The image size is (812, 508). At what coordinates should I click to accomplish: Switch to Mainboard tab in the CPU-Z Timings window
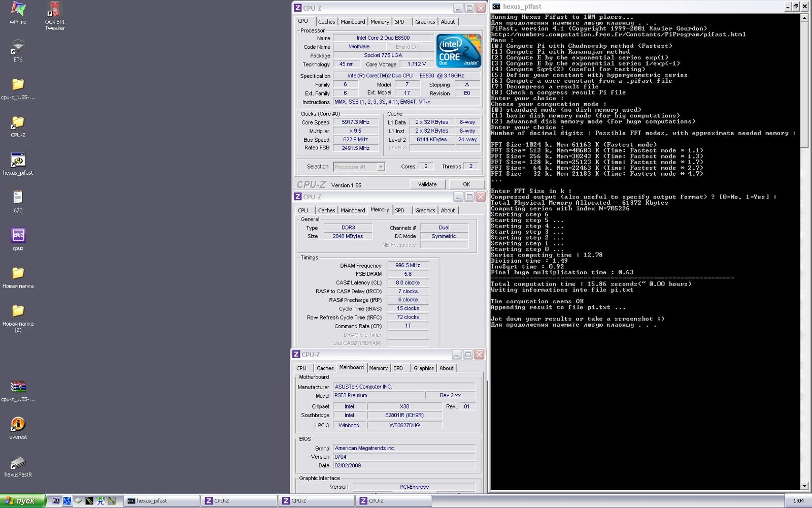(x=353, y=210)
